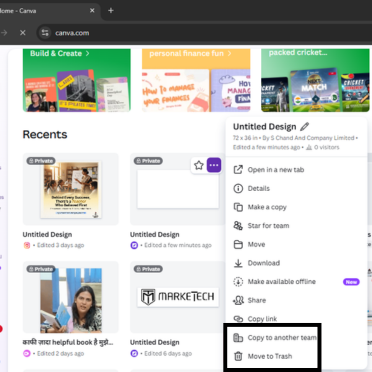Click the Recents heading

click(45, 134)
